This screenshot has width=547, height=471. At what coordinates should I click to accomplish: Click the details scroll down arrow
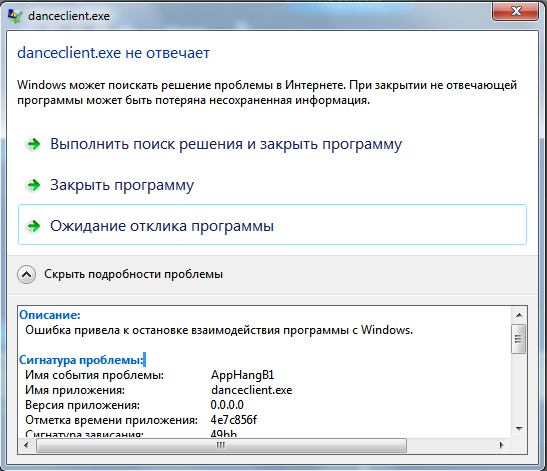coord(519,428)
